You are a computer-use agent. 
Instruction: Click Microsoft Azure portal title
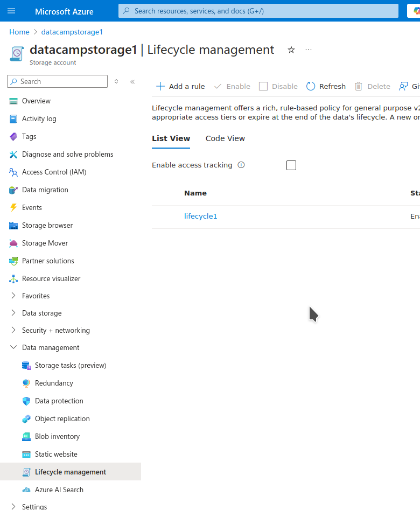(64, 11)
